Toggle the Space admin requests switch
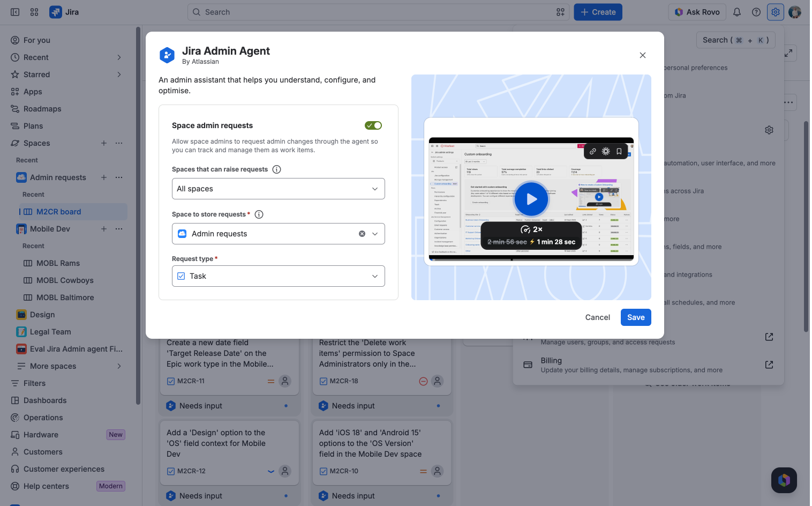 click(x=373, y=125)
